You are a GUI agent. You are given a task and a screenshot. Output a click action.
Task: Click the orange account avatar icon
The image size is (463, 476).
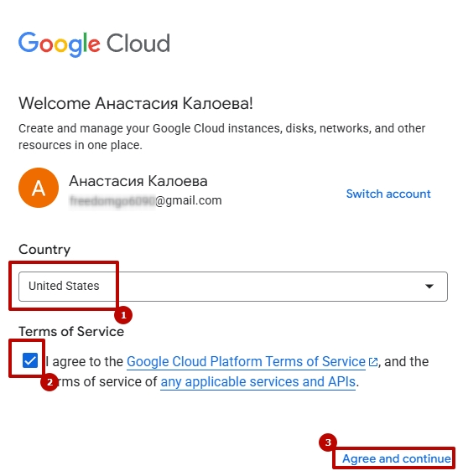tap(39, 188)
